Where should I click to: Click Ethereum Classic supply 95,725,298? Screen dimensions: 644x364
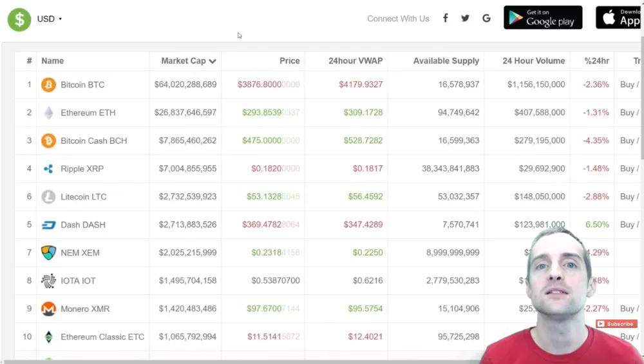click(x=459, y=336)
